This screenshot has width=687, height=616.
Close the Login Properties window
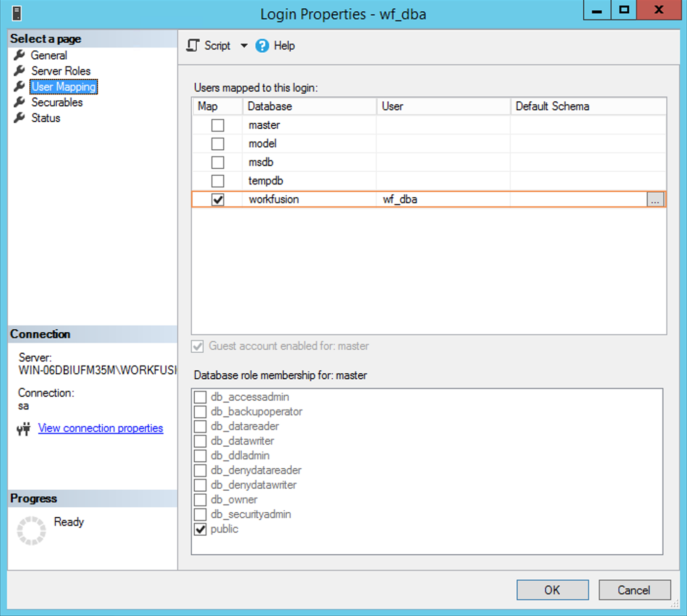tap(659, 10)
